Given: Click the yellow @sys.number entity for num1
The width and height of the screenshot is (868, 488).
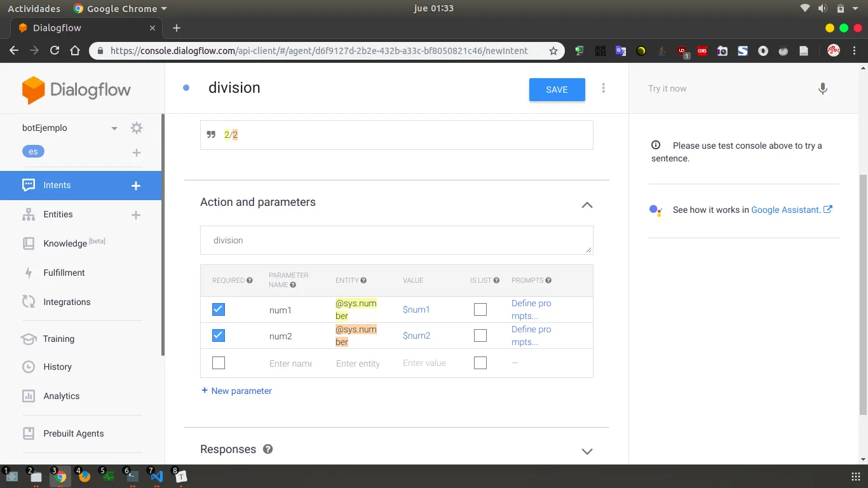Looking at the screenshot, I should point(355,309).
